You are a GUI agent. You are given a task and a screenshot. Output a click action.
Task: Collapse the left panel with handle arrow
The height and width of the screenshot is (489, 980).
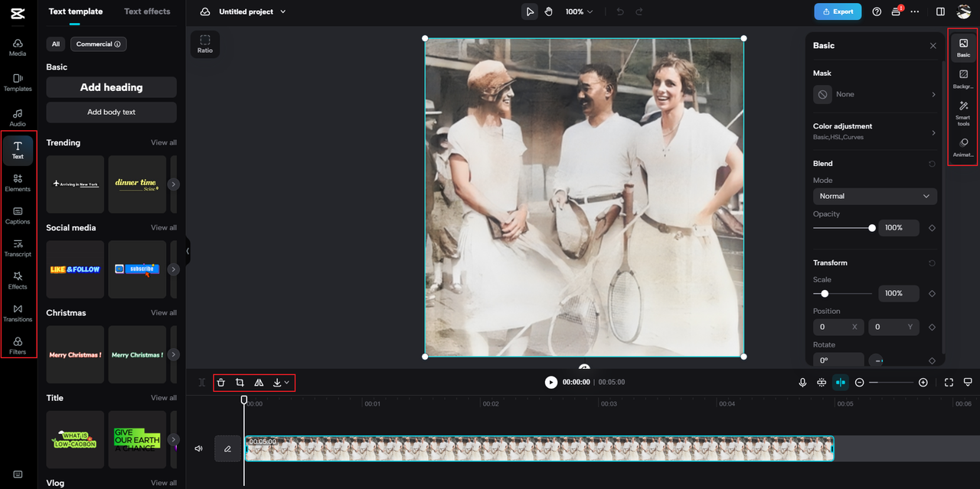(188, 250)
